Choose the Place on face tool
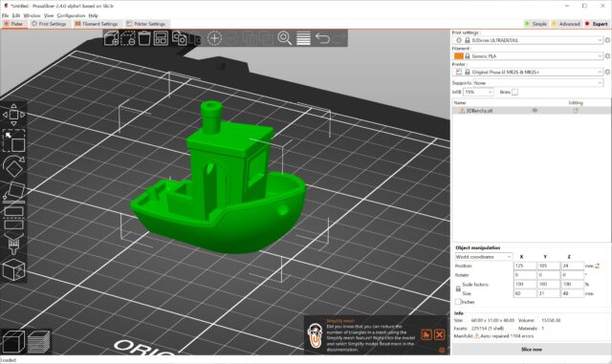The image size is (612, 364). tap(13, 192)
